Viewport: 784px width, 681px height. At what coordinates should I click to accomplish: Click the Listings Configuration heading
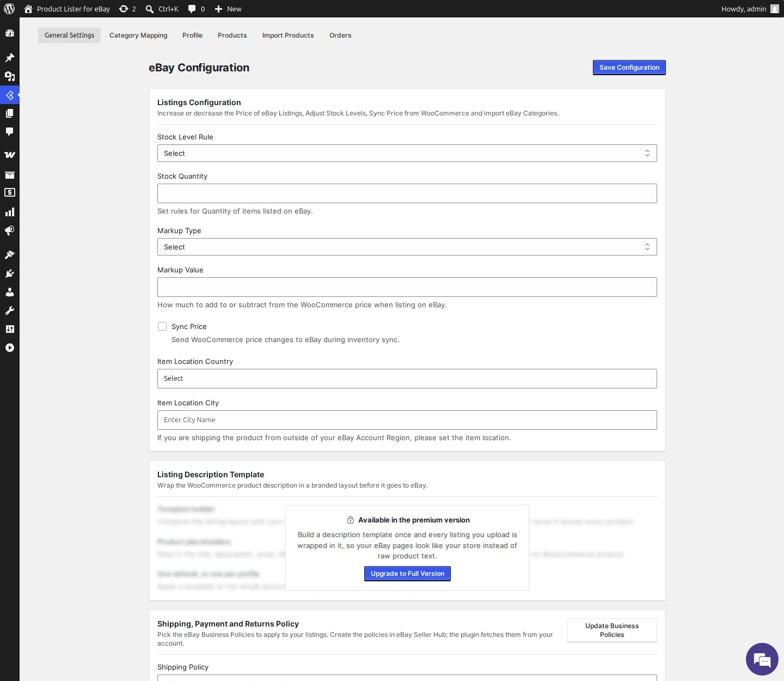point(199,102)
